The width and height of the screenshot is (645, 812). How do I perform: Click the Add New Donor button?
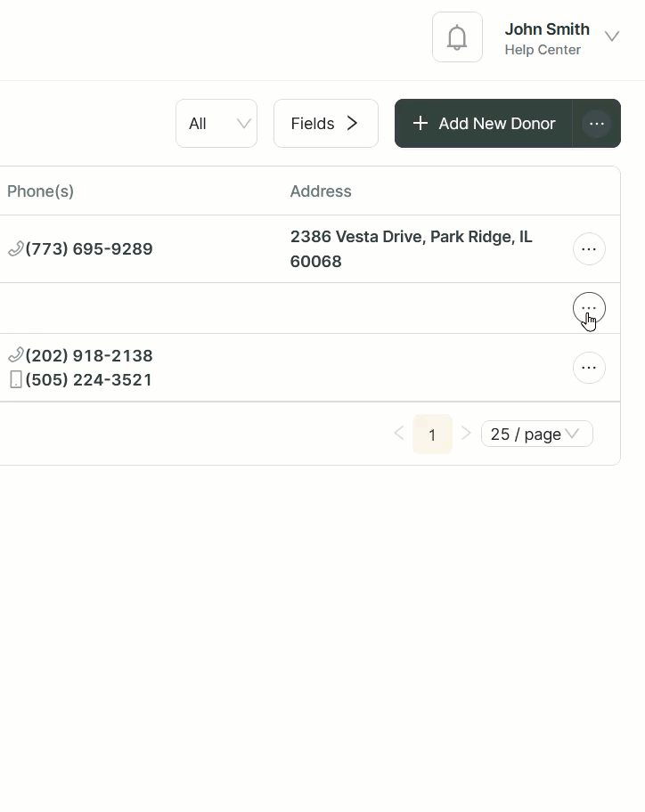(484, 124)
